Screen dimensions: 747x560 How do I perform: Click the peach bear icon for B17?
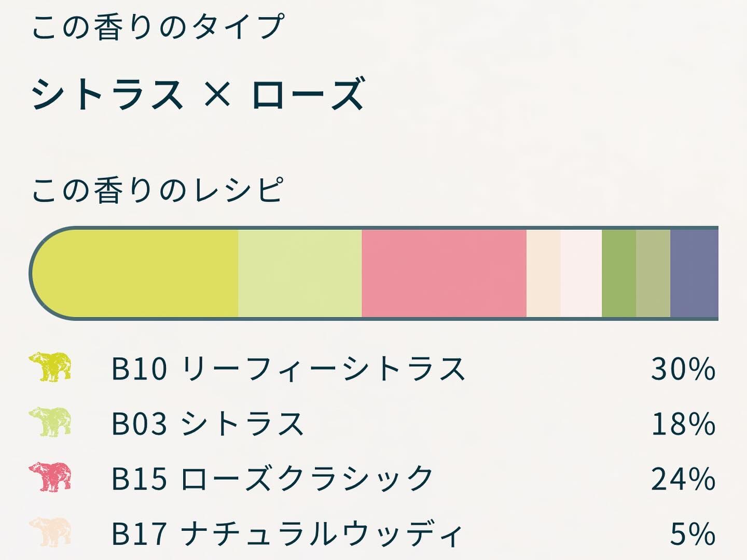[x=50, y=531]
